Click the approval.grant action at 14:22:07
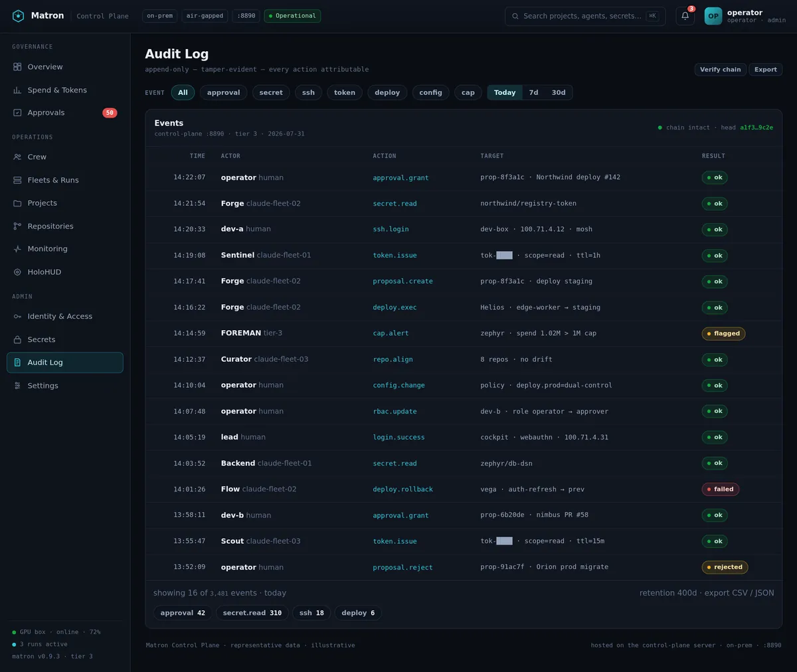This screenshot has height=672, width=797. click(x=400, y=178)
